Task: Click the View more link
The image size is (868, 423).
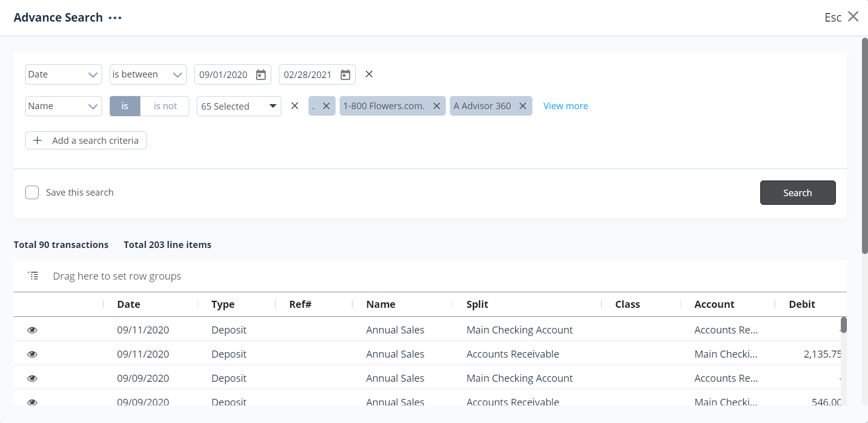Action: pos(566,106)
